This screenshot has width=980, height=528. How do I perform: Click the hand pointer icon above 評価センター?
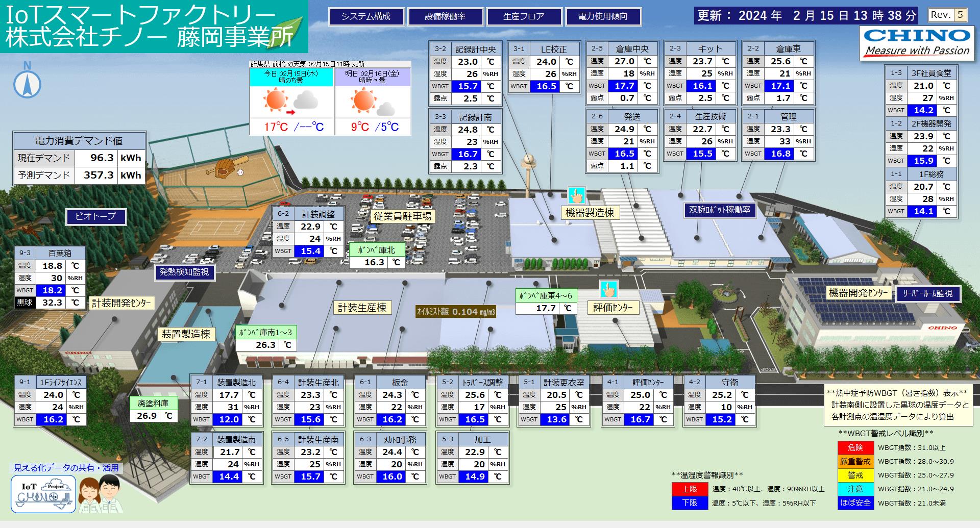(x=608, y=289)
